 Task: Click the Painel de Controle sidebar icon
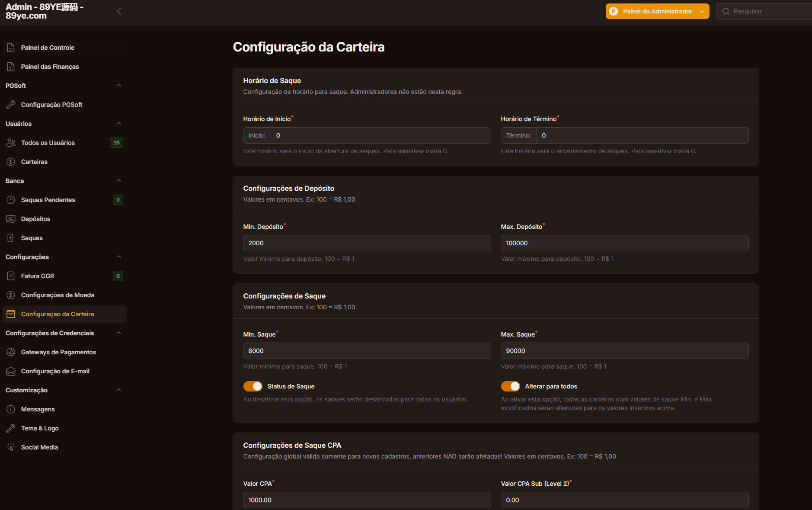(11, 48)
